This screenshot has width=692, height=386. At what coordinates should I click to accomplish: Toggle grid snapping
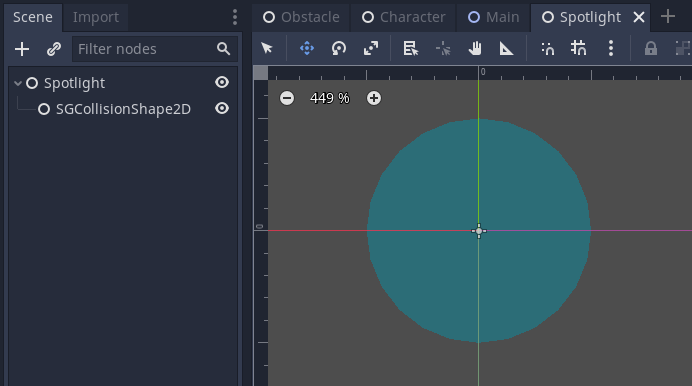[x=579, y=48]
